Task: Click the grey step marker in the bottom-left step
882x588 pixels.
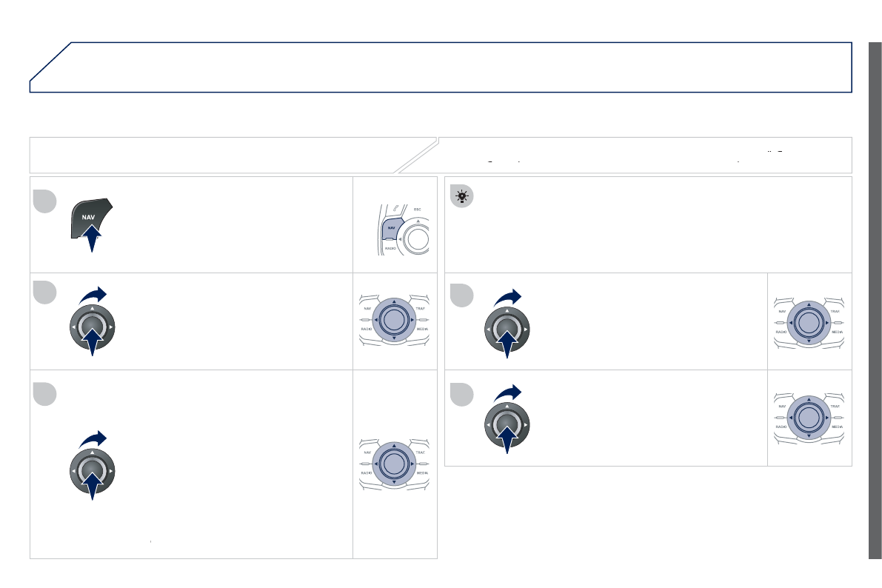Action: click(44, 394)
